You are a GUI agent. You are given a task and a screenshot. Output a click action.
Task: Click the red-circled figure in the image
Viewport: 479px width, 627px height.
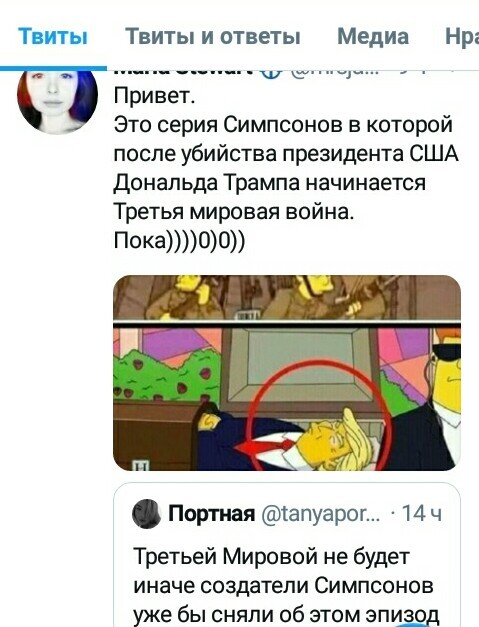(319, 416)
